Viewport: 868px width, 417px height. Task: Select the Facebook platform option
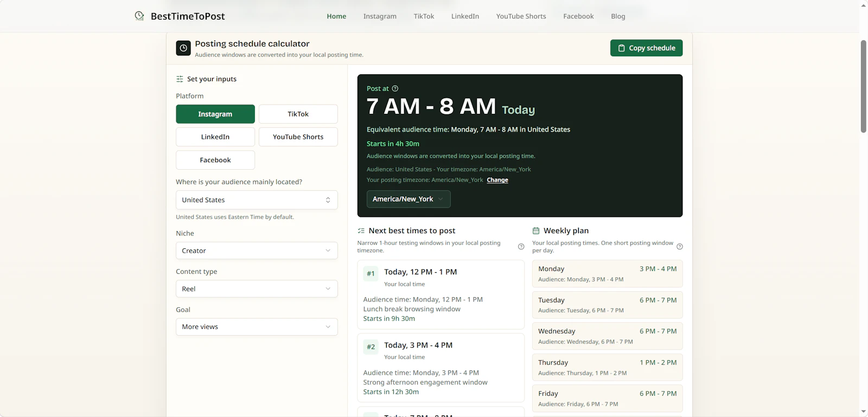(215, 160)
